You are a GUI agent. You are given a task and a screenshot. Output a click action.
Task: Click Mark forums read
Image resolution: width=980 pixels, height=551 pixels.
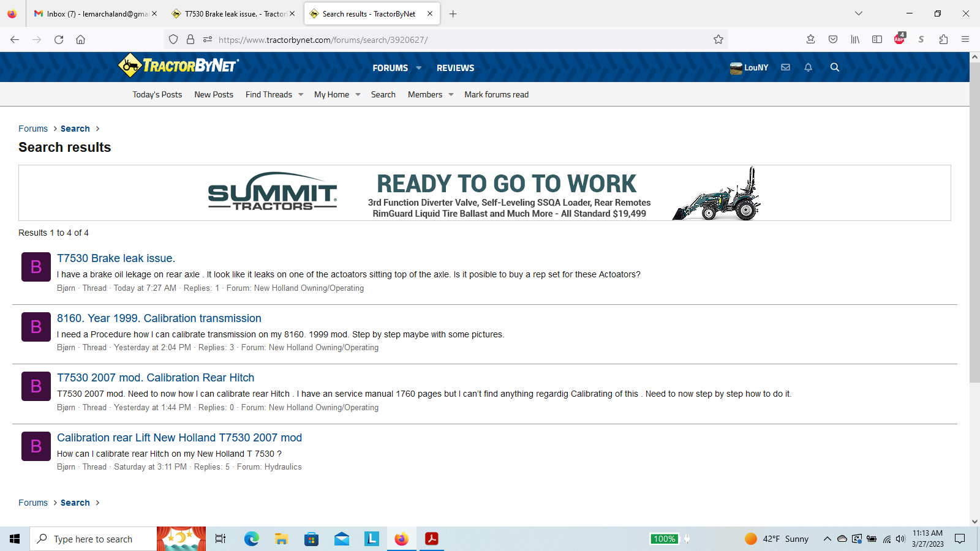(x=496, y=95)
